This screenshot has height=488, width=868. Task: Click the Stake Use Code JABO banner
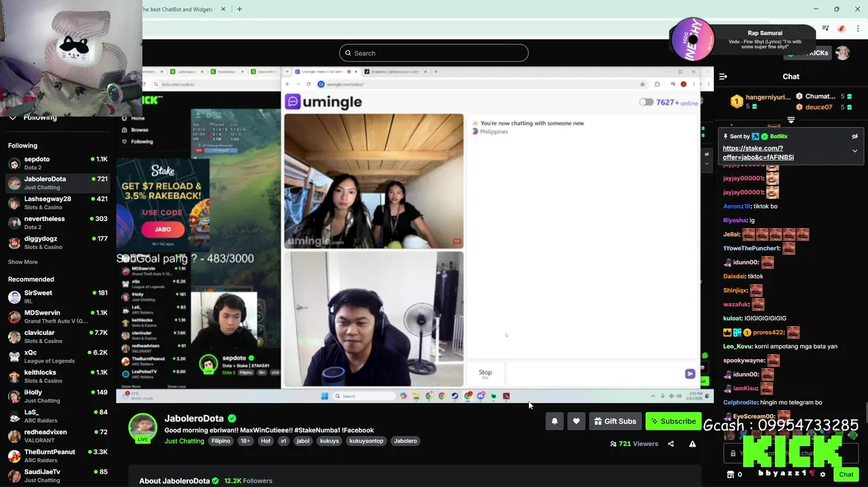coord(163,205)
